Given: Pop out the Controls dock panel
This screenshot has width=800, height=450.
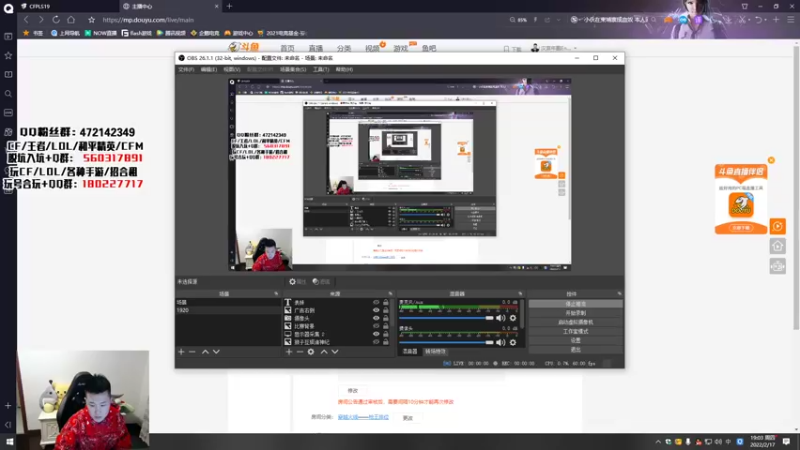Looking at the screenshot, I should 619,294.
